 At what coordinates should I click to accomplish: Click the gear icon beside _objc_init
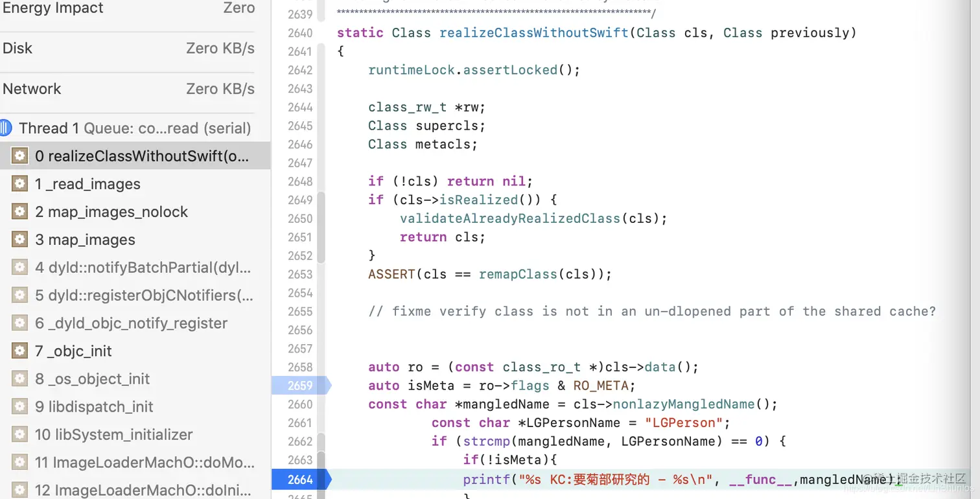point(20,351)
